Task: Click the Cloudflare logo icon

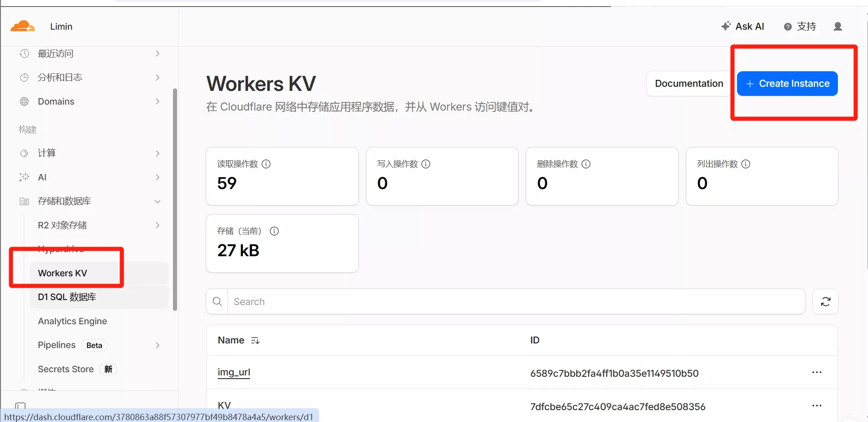Action: (22, 26)
